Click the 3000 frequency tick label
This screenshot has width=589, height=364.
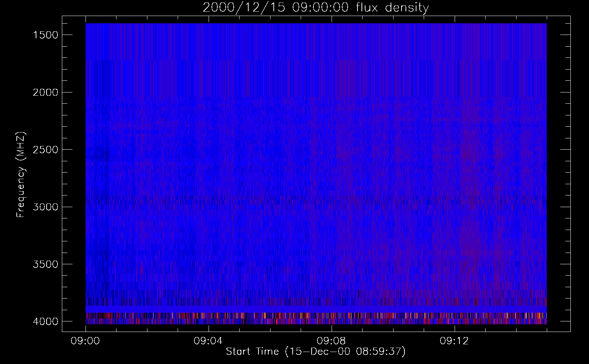point(46,207)
